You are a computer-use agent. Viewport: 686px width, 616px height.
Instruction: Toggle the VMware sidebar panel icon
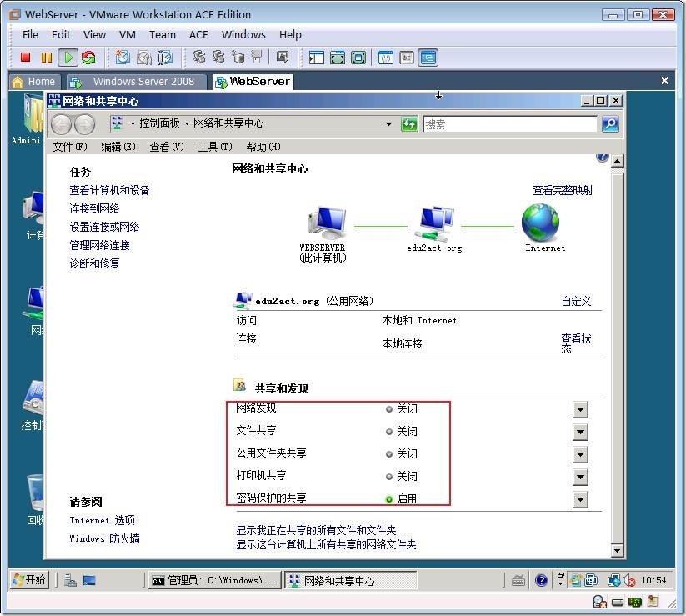pos(316,58)
